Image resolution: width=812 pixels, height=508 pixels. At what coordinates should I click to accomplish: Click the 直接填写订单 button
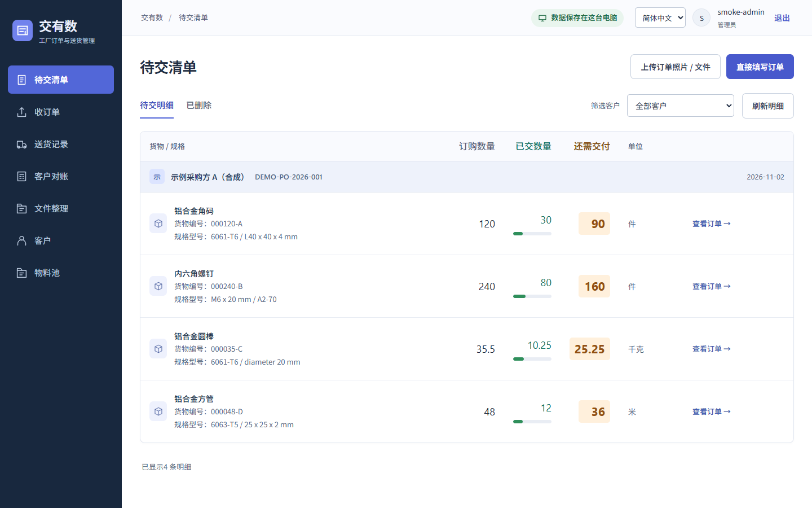coord(760,67)
